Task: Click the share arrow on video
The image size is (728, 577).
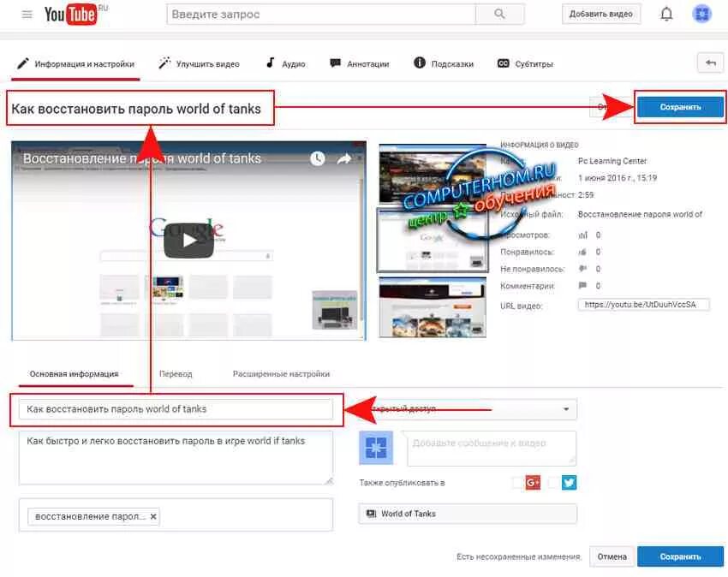Action: click(x=344, y=158)
